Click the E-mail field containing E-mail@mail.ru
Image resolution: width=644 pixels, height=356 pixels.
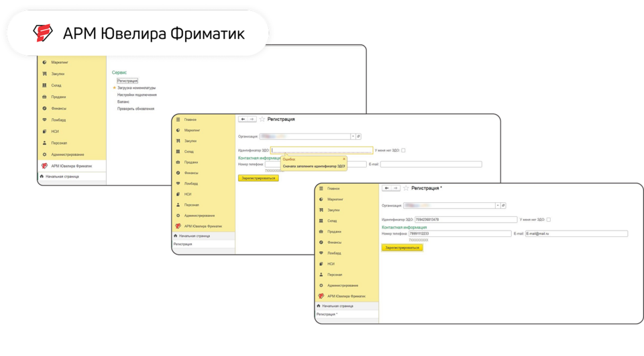tap(576, 234)
